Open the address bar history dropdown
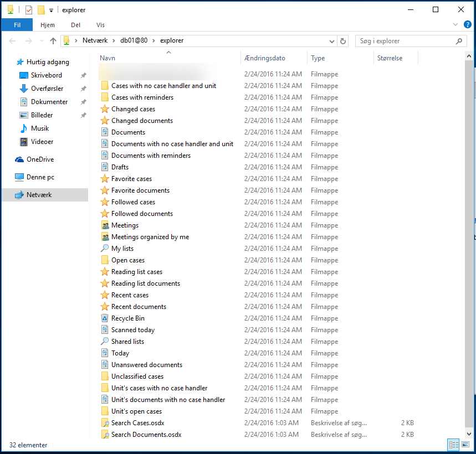This screenshot has width=476, height=454. coord(332,41)
